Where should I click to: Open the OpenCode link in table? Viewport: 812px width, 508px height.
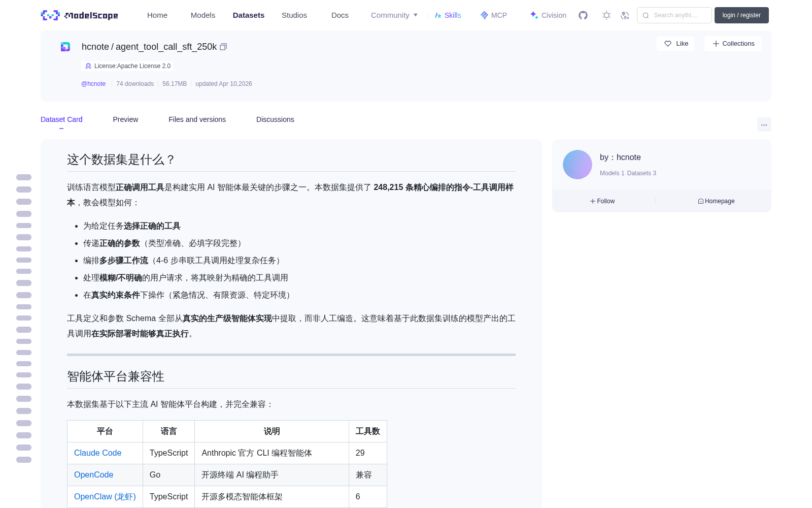click(93, 475)
